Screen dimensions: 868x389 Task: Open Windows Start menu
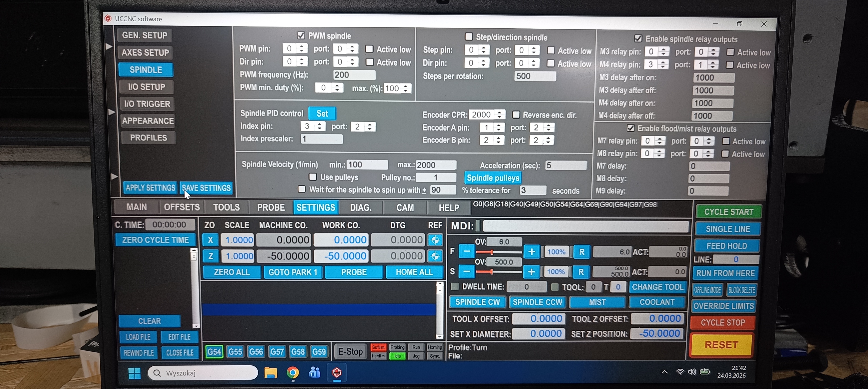click(135, 373)
